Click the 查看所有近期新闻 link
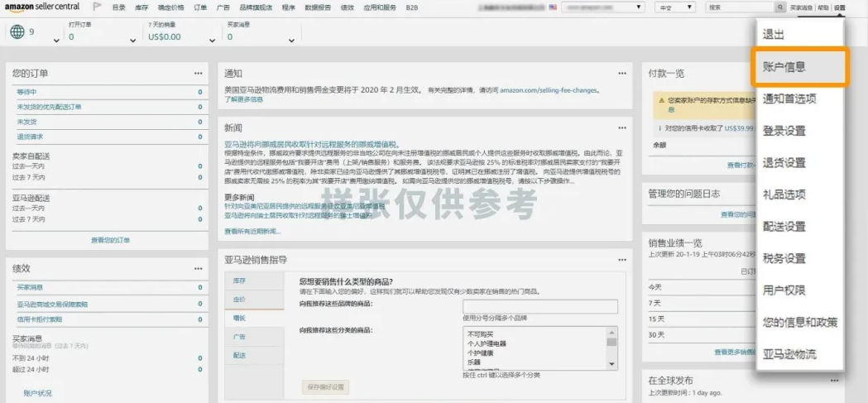 click(252, 232)
